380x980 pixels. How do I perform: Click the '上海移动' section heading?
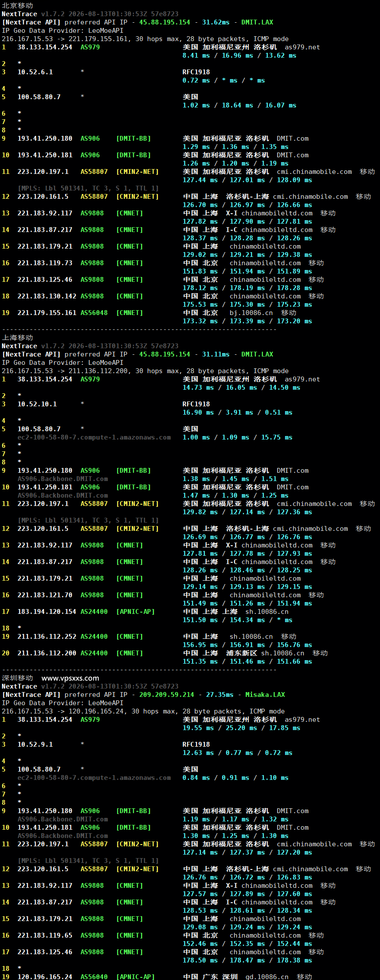pyautogui.click(x=17, y=337)
